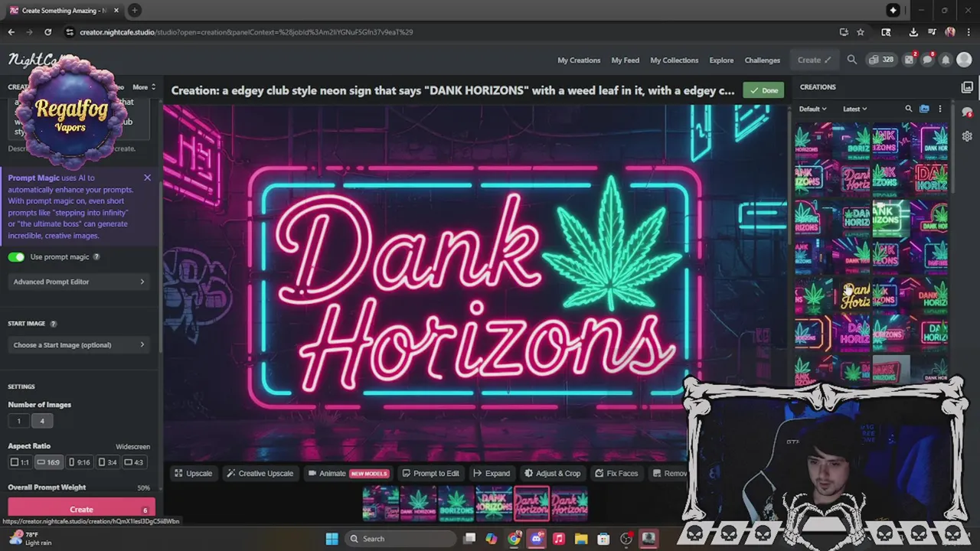
Task: Select the last thumbnail in the filmstrip
Action: pos(569,504)
